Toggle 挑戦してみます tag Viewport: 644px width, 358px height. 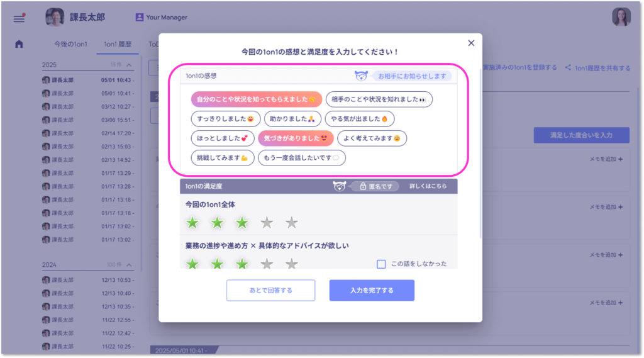pos(223,158)
